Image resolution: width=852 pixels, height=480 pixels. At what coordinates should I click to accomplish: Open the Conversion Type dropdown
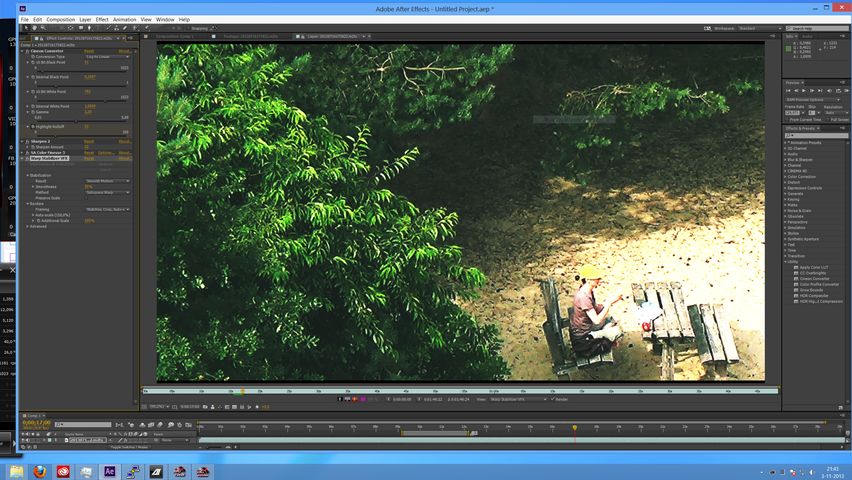click(x=107, y=57)
